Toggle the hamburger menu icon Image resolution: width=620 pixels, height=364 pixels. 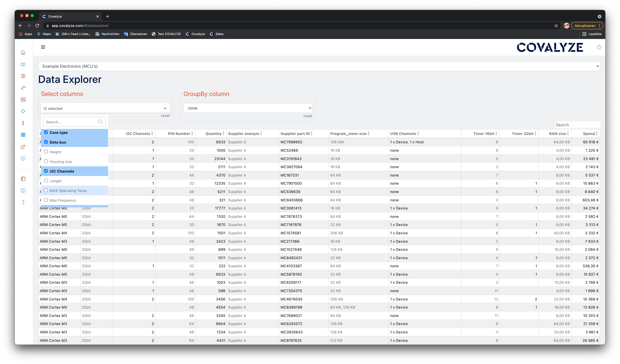tap(43, 47)
